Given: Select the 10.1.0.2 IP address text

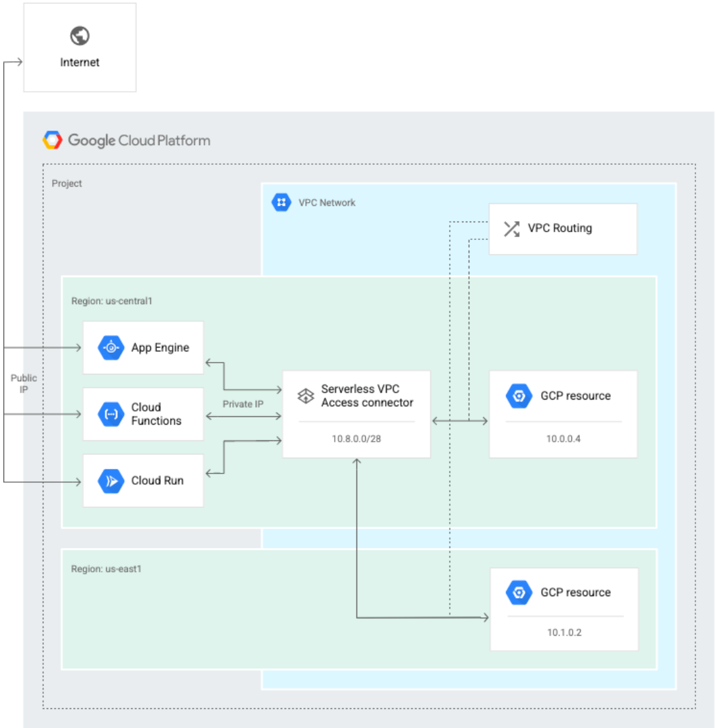Looking at the screenshot, I should point(563,632).
